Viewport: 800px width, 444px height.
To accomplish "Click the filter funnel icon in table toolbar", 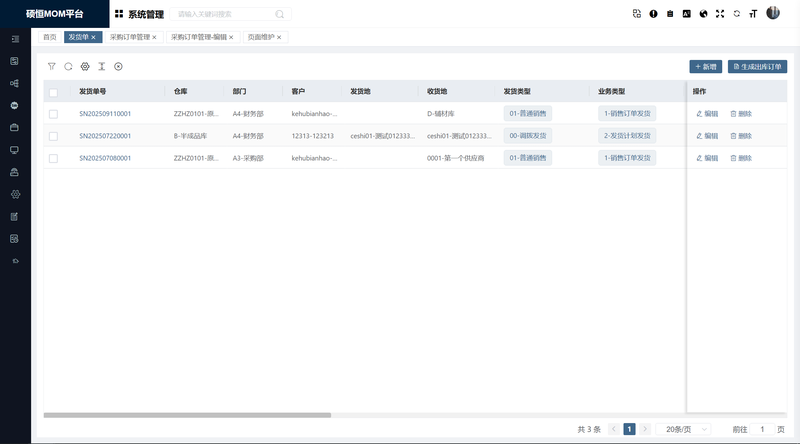I will [52, 66].
